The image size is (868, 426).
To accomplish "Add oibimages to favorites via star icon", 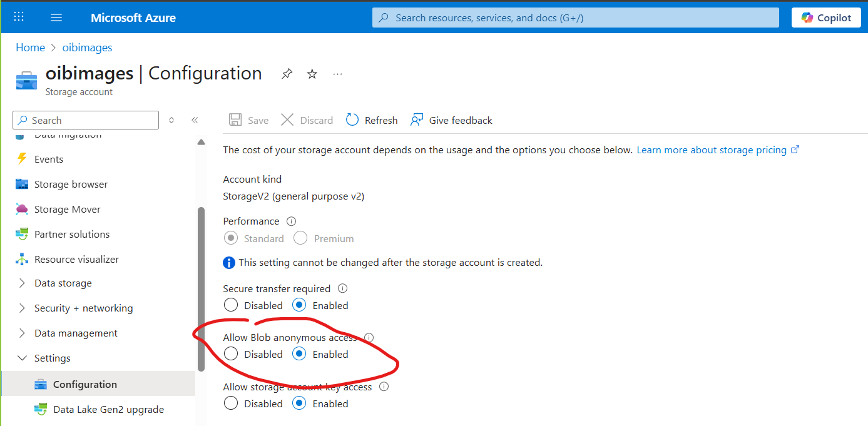I will pyautogui.click(x=312, y=73).
